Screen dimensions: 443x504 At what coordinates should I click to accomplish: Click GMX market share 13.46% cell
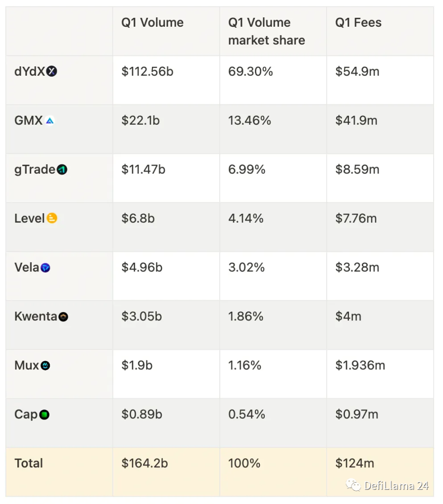point(249,121)
